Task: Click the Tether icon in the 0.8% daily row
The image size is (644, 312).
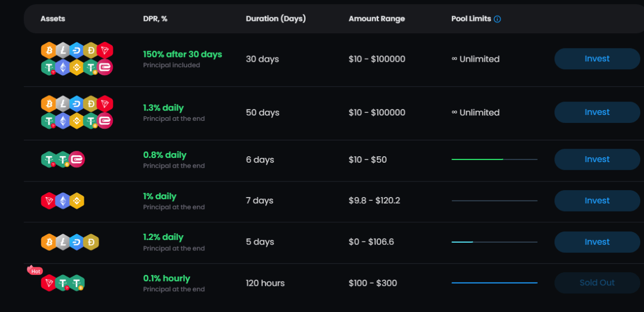Action: click(48, 159)
